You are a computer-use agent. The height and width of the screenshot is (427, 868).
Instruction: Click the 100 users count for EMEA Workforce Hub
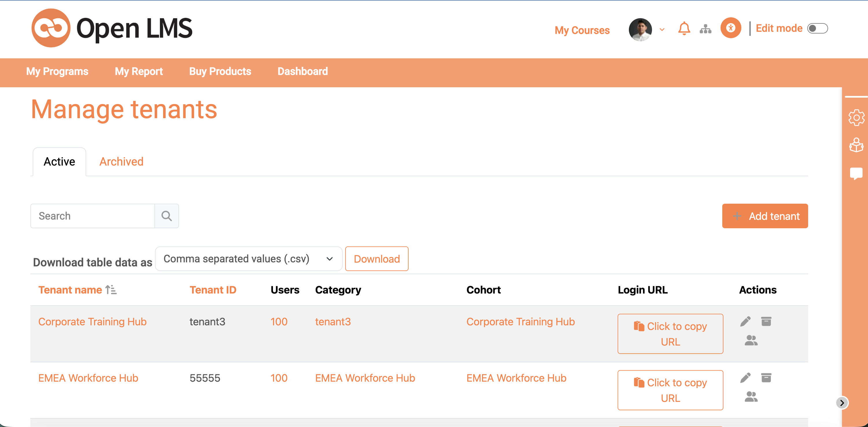279,378
